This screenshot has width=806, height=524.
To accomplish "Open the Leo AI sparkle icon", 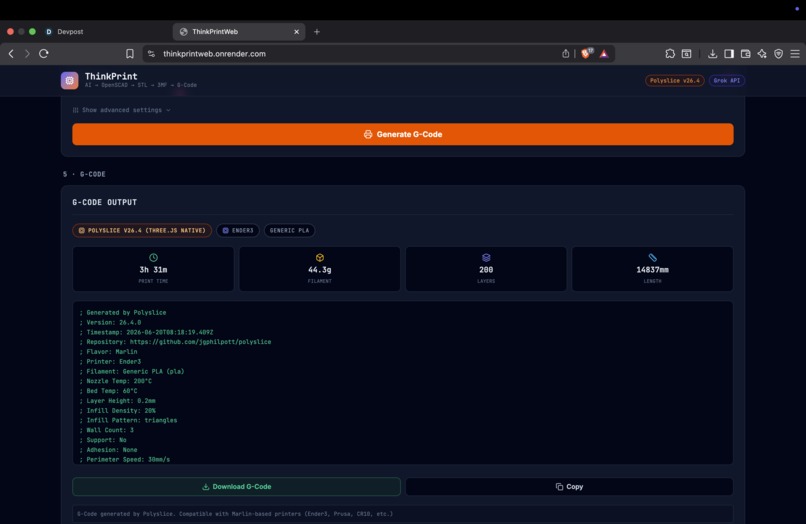I will 762,53.
